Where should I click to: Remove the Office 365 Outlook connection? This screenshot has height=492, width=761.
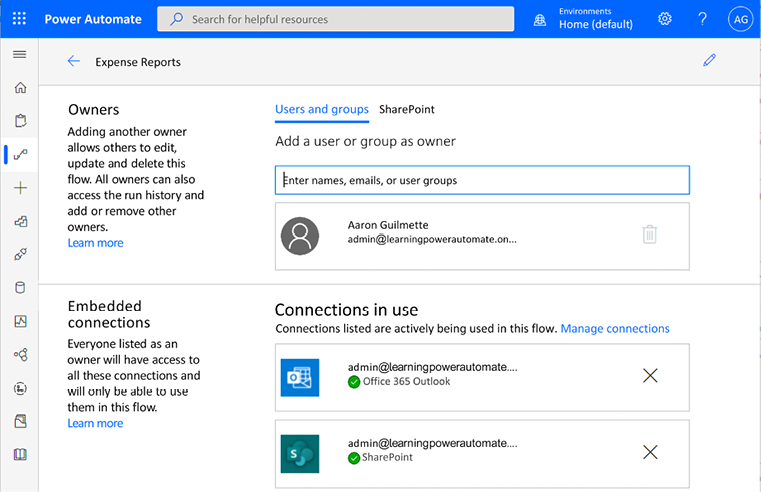[650, 375]
